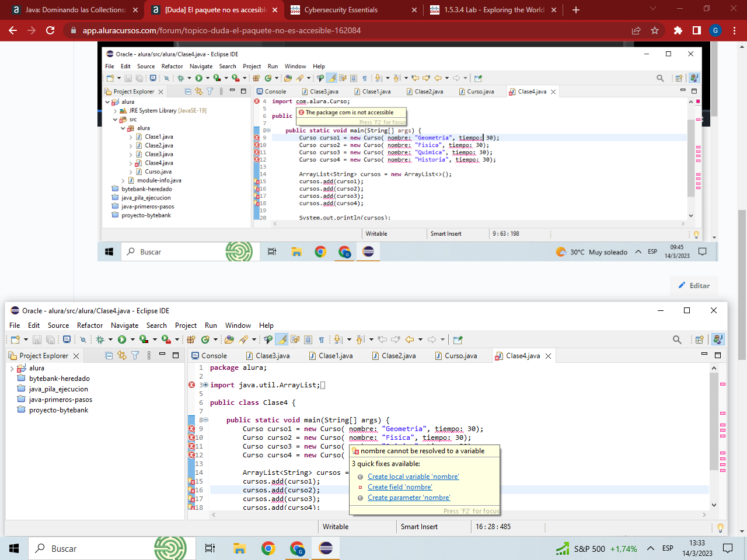This screenshot has width=747, height=560.
Task: Click the flashlight Search toolbar icon
Action: point(243,339)
